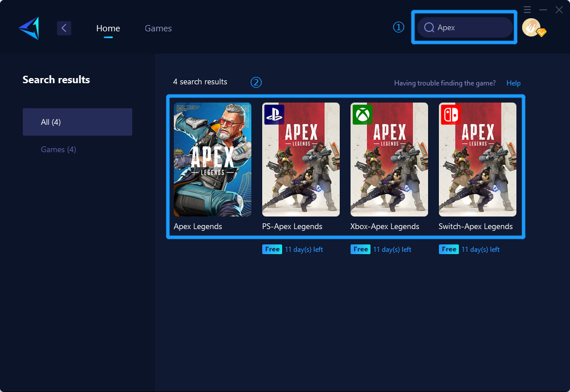Viewport: 570px width, 392px height.
Task: Go back using the left chevron button
Action: (64, 28)
